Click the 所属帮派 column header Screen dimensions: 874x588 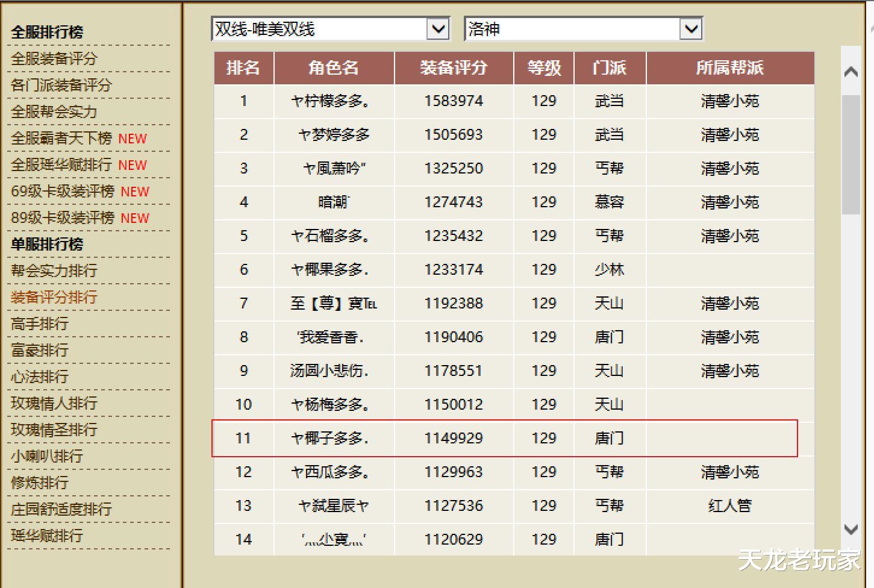tap(730, 67)
